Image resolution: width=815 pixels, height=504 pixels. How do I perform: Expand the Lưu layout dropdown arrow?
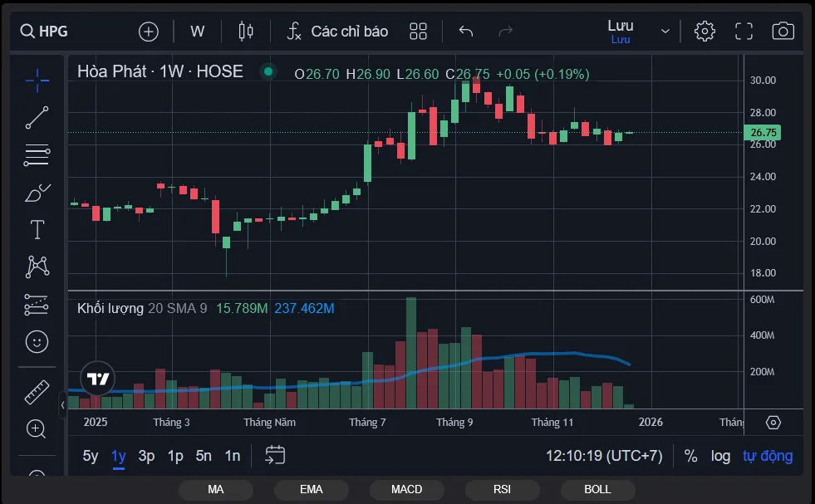[665, 32]
